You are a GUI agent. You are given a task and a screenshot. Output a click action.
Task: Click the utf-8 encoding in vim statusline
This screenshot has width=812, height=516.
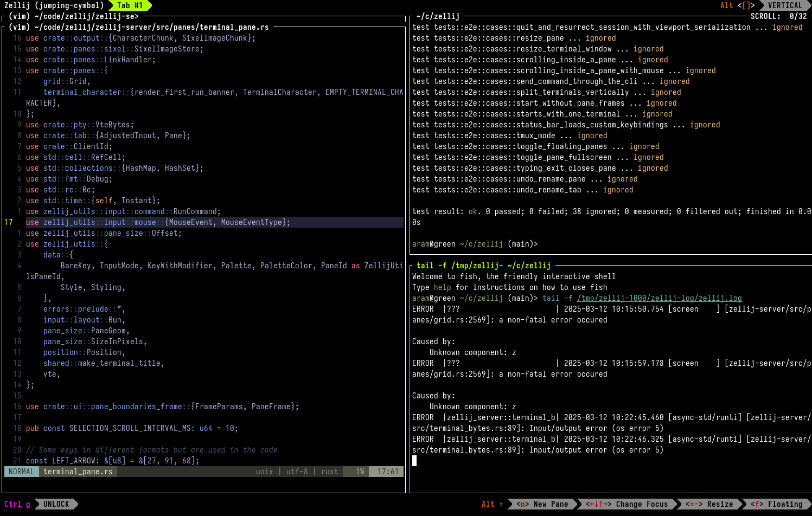tap(297, 472)
